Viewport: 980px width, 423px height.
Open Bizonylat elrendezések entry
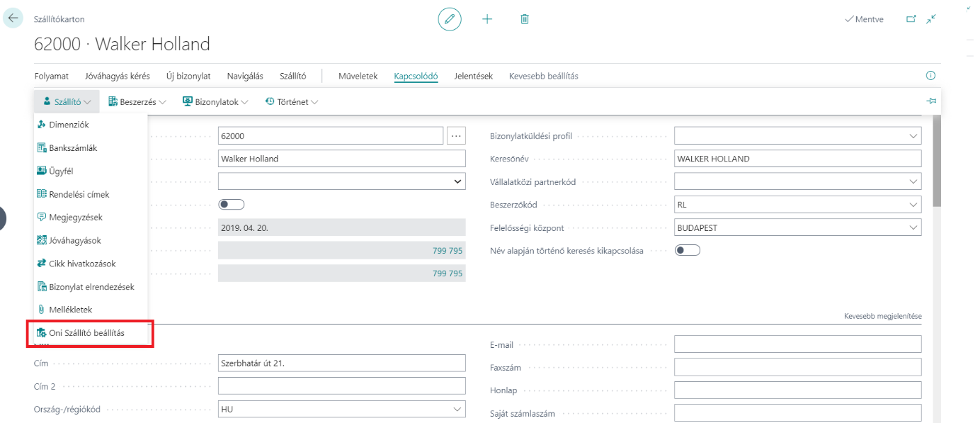(91, 287)
